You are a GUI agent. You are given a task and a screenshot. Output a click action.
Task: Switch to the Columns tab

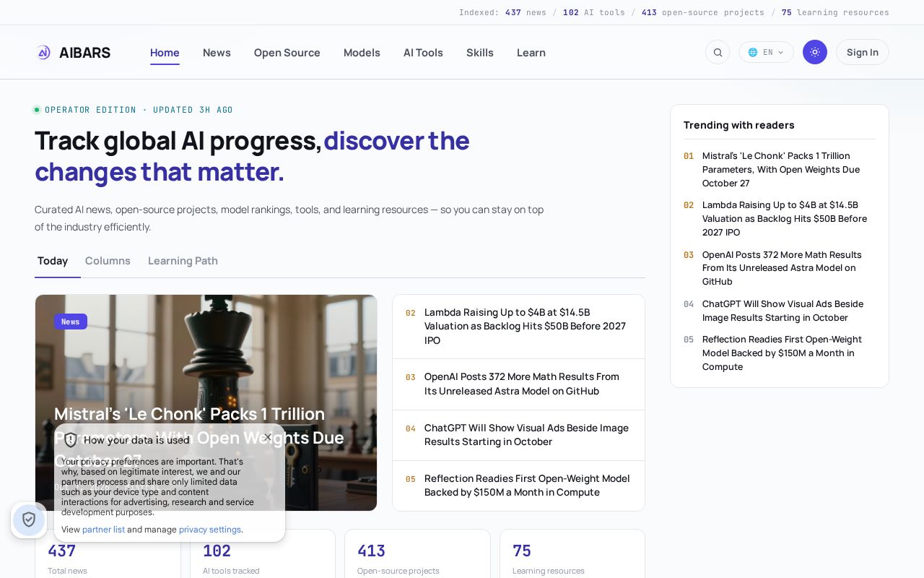point(108,261)
